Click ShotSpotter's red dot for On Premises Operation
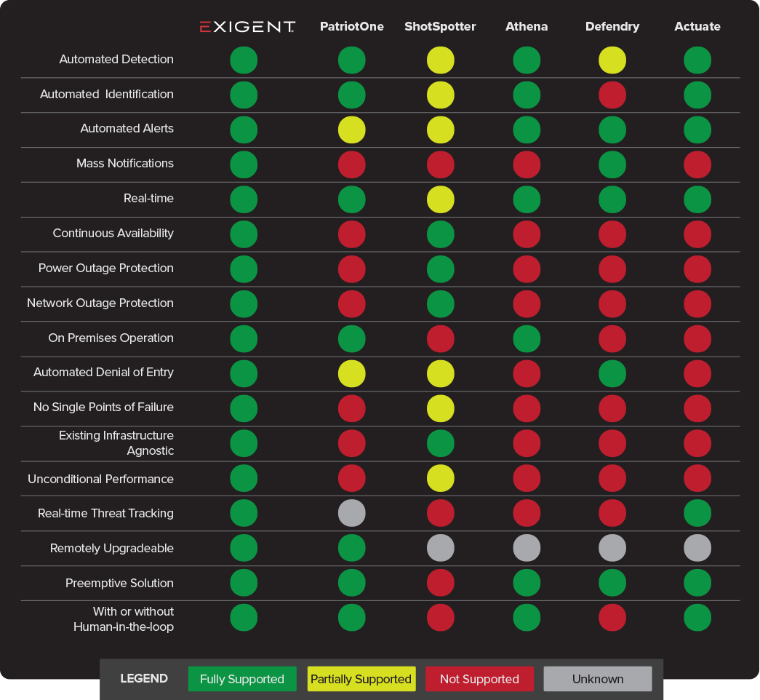Viewport: 760px width, 700px height. point(441,339)
